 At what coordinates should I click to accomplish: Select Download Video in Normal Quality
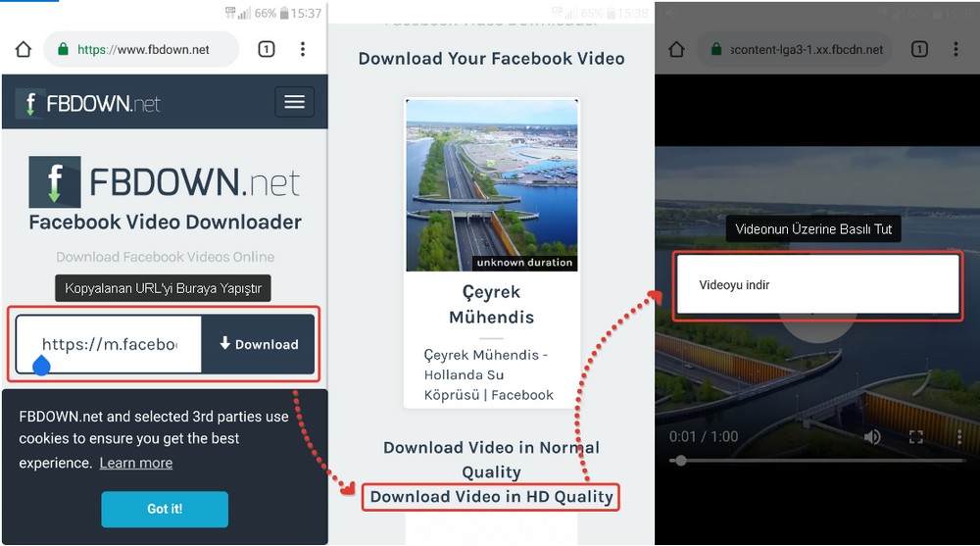pyautogui.click(x=491, y=459)
